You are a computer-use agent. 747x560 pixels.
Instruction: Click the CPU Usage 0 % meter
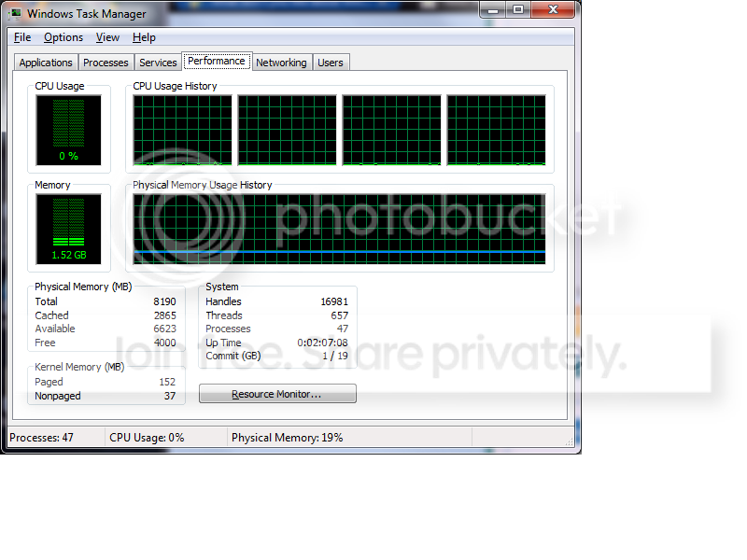68,130
